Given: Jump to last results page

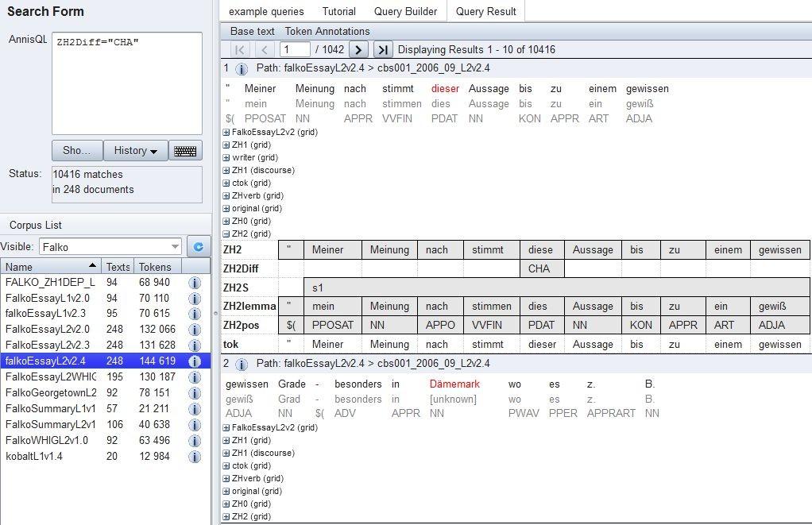Looking at the screenshot, I should click(383, 50).
